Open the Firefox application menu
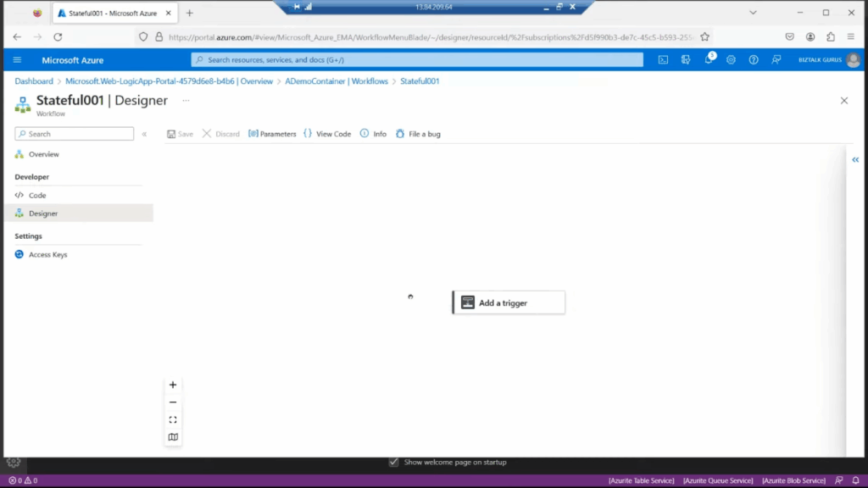 [851, 37]
